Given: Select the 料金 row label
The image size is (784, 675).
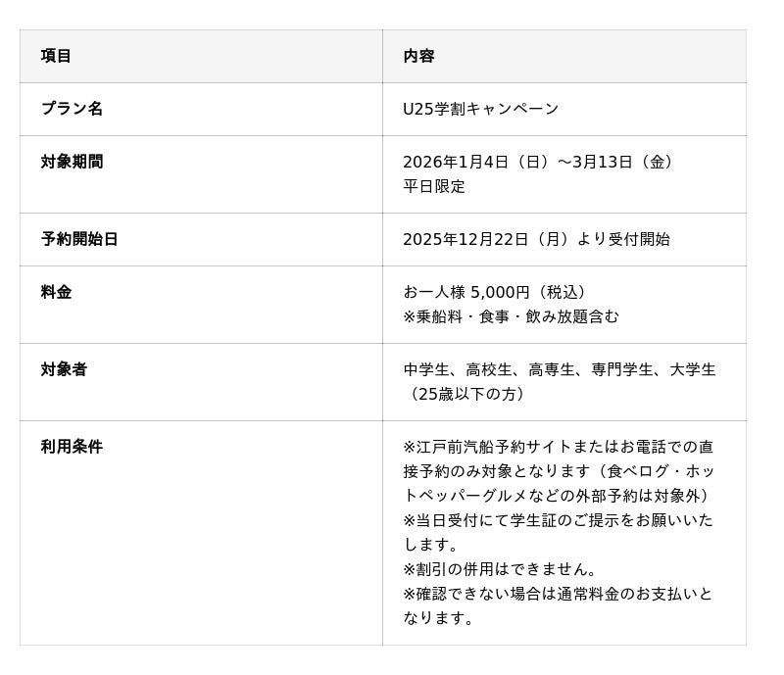Looking at the screenshot, I should tap(56, 292).
